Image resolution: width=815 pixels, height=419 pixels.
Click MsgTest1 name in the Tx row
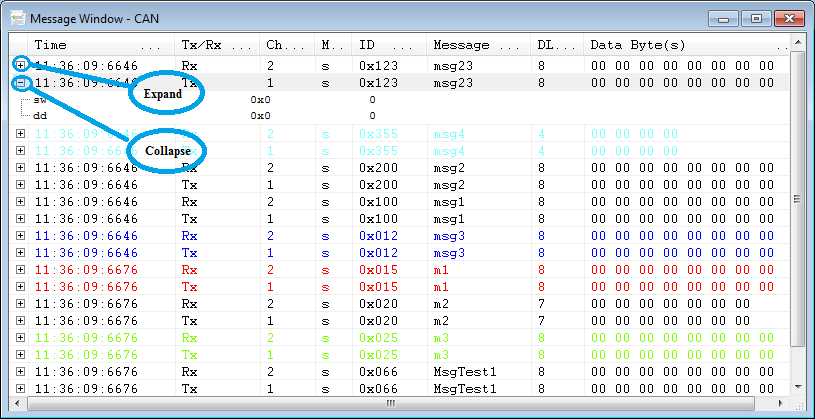coord(465,389)
